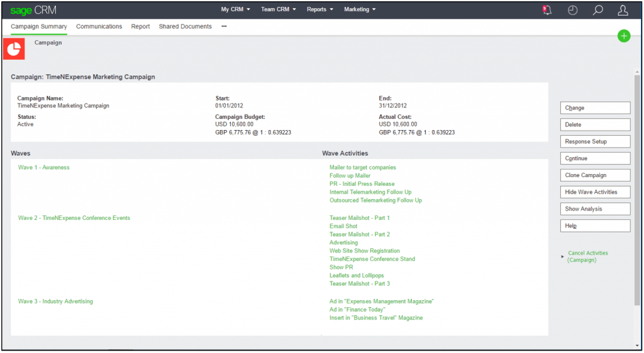Click Campaign Budget USD 10,600.00 value
This screenshot has height=353, width=644.
pos(234,124)
